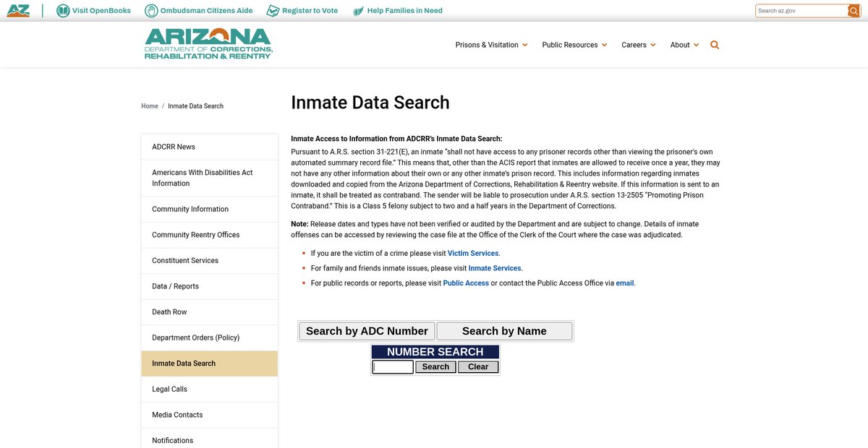The height and width of the screenshot is (448, 868).
Task: Expand the Public Resources dropdown
Action: [574, 45]
